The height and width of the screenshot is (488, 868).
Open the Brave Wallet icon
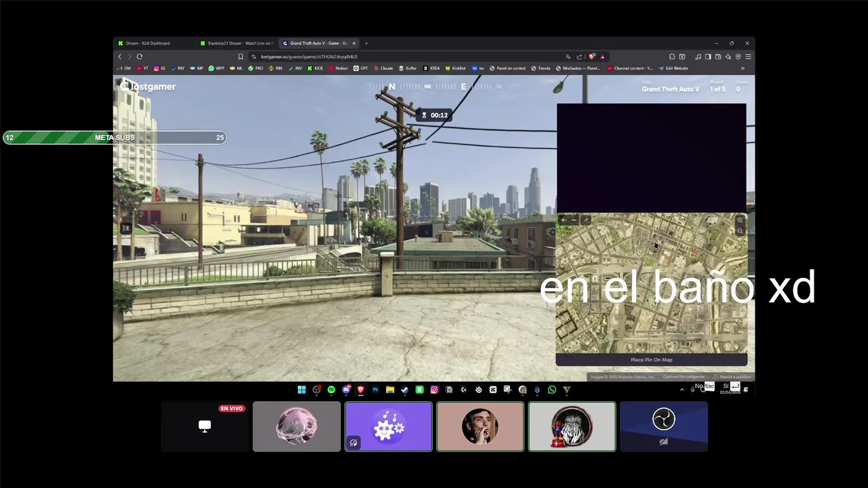tap(718, 56)
